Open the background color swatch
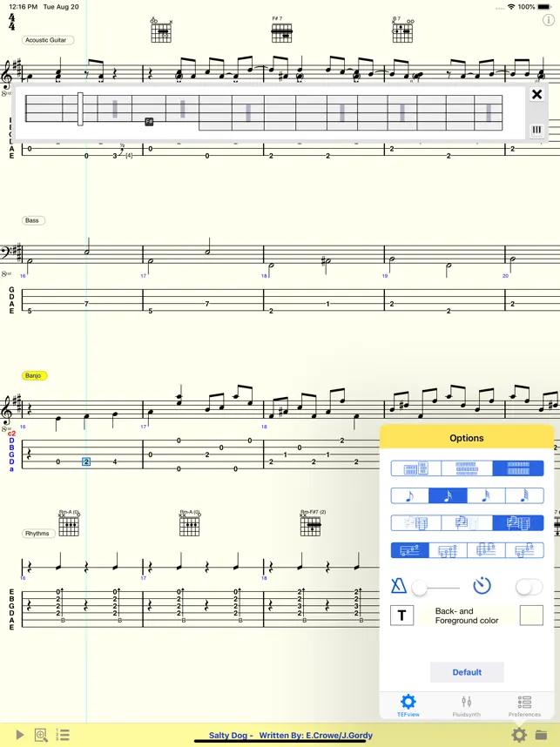 [x=531, y=616]
